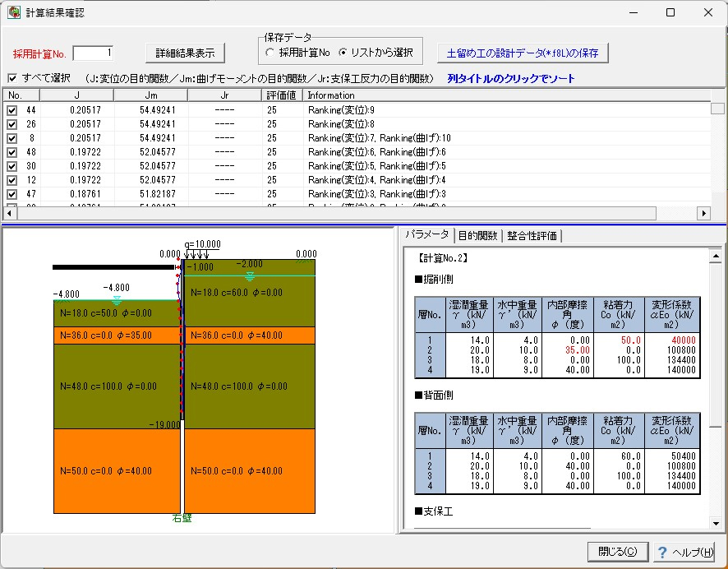Click the red 40000 deformation coefficient value
The width and height of the screenshot is (728, 569).
pos(684,340)
